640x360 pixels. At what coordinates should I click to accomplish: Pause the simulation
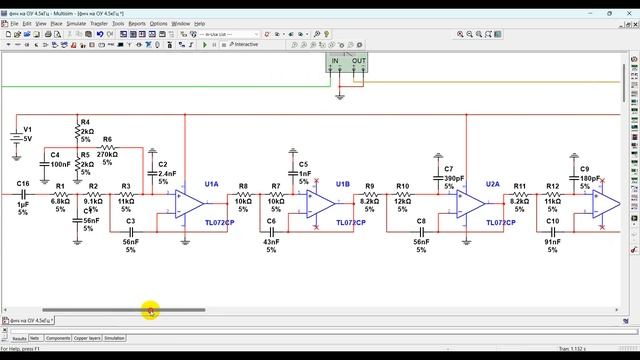click(x=214, y=45)
